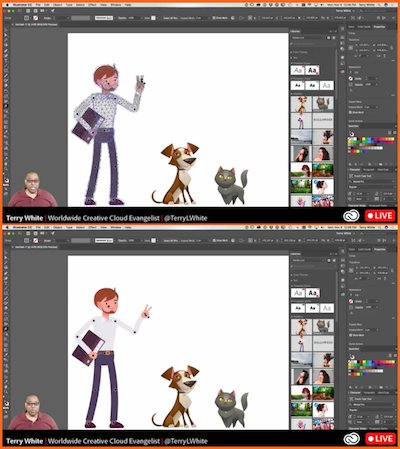Viewport: 400px width, 449px height.
Task: Click standing man thumbnail in upper Libraries panel
Action: pos(301,121)
